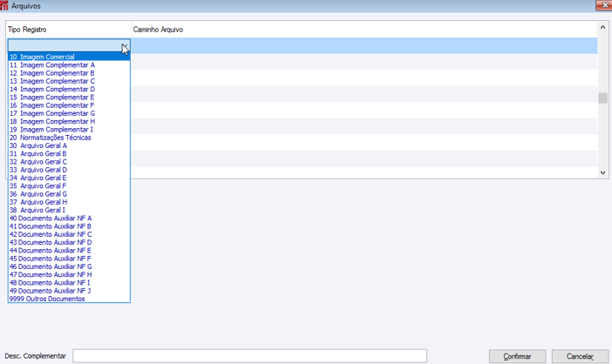
Task: Select '30 Arquivo Geral A' option
Action: 69,145
